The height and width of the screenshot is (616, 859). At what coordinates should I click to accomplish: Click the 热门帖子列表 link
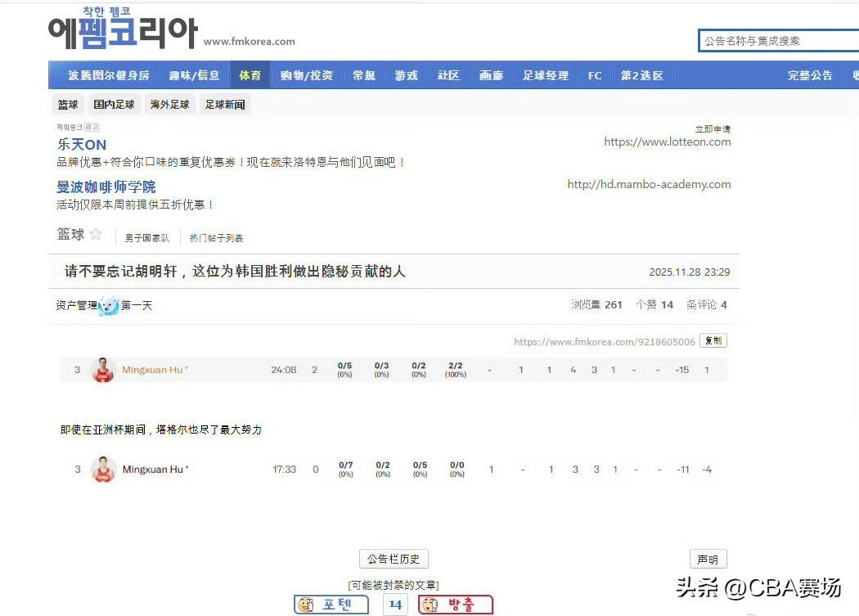coord(215,237)
